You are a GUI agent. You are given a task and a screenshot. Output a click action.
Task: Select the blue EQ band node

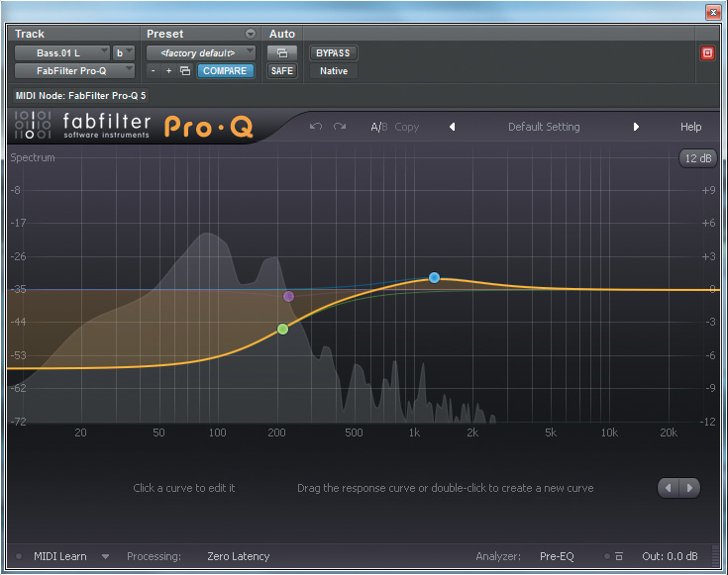point(434,277)
